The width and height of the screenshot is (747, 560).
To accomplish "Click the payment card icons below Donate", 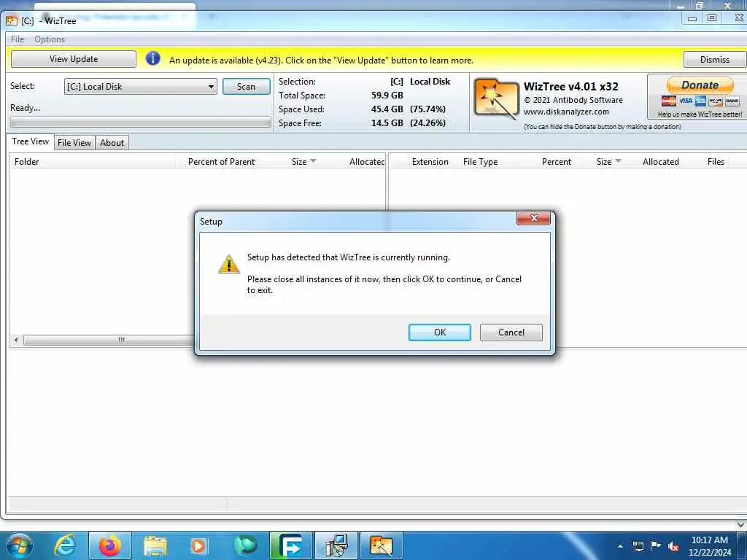I will point(700,101).
